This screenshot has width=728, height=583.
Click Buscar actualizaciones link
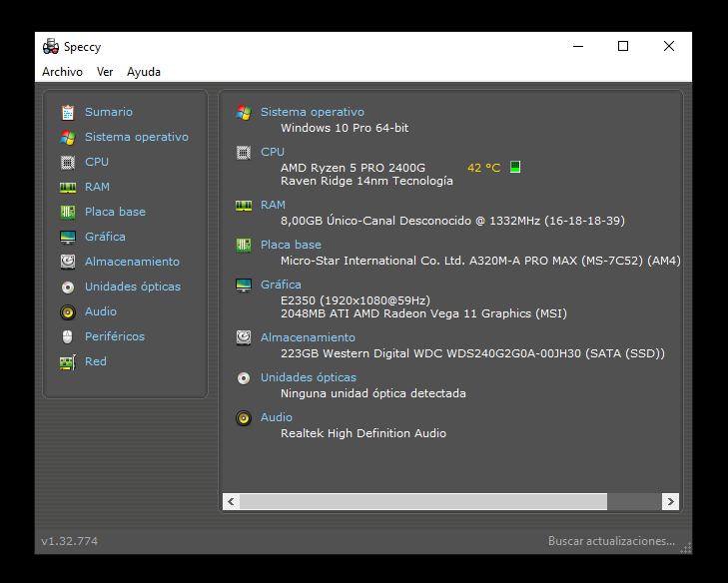click(611, 541)
